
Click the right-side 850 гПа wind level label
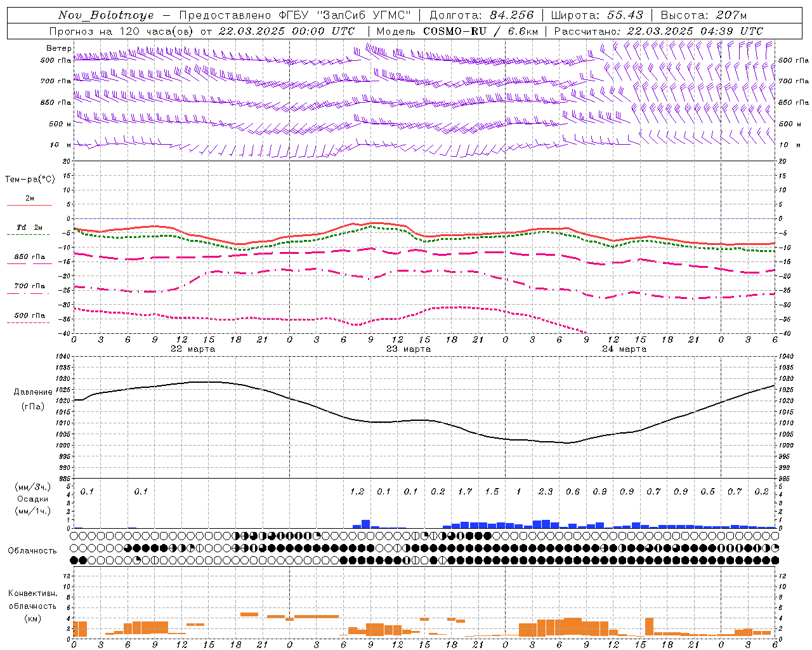(x=794, y=102)
